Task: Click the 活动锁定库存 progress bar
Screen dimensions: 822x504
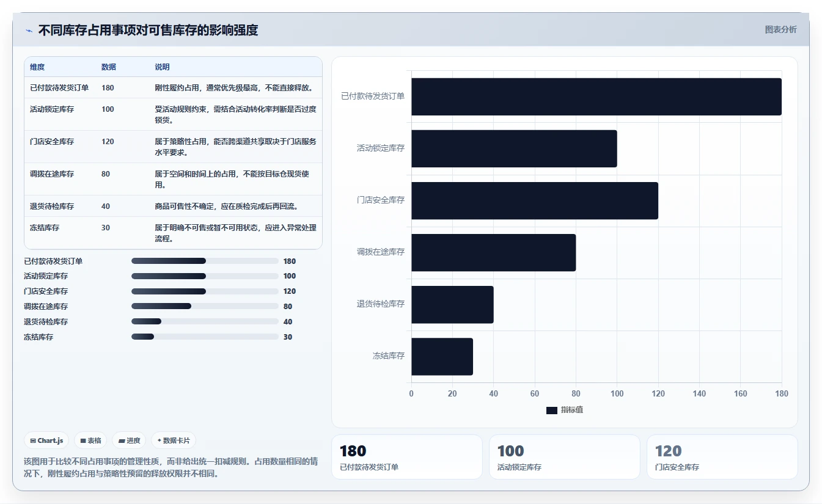Action: coord(205,276)
